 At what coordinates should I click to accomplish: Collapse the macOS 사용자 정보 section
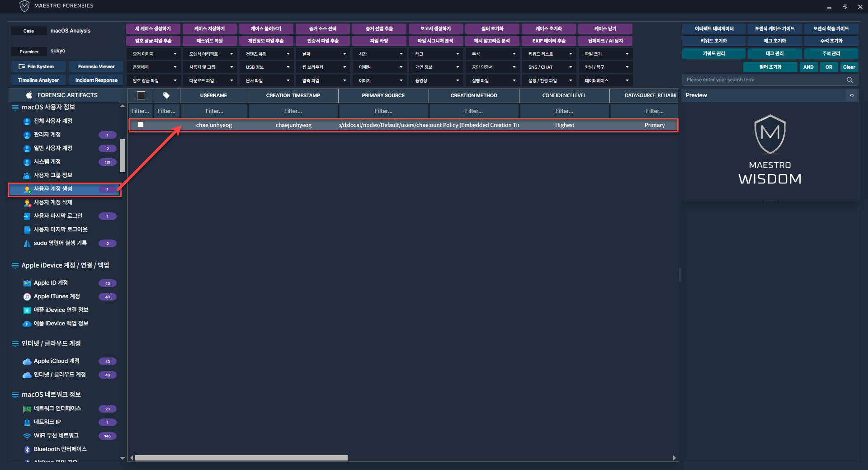click(15, 108)
